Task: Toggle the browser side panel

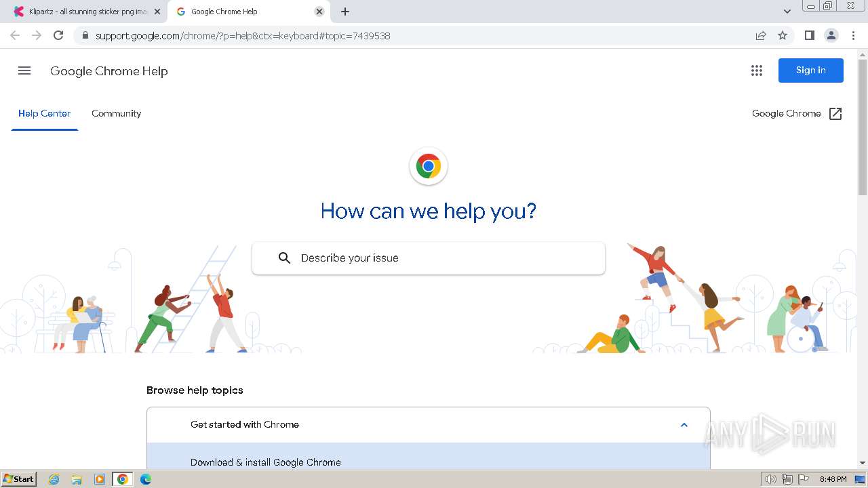Action: 810,36
